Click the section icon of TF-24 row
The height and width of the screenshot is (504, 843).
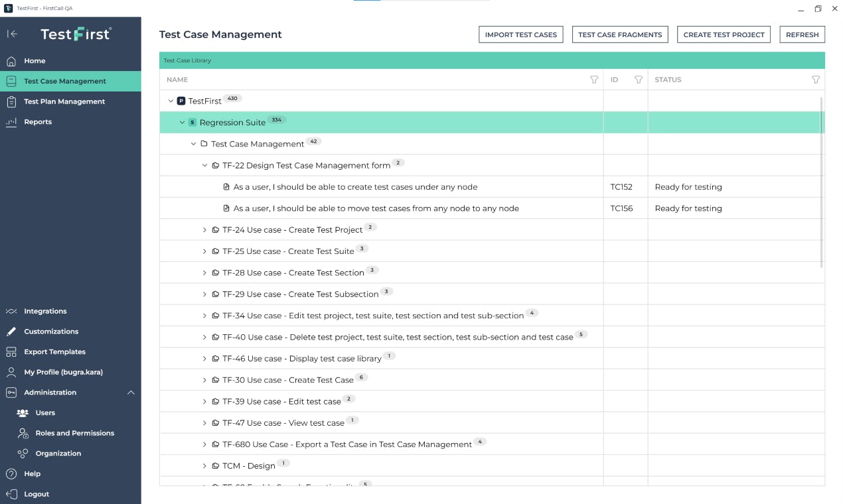point(216,230)
